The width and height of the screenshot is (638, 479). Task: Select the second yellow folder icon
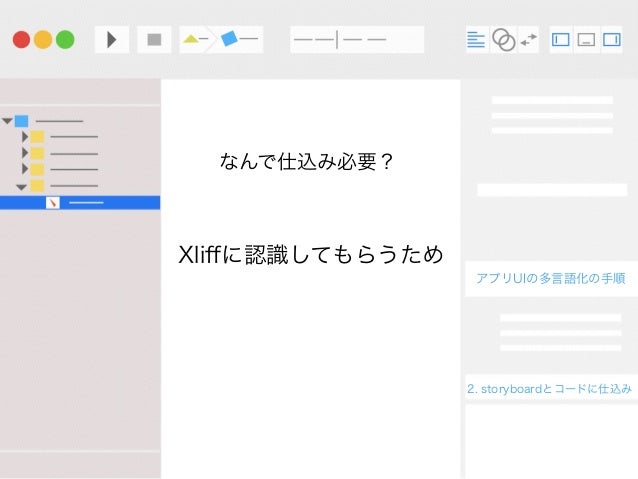coord(37,153)
